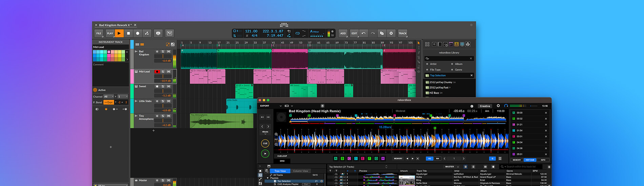Image resolution: width=644 pixels, height=186 pixels.
Task: Start playback with the orange Bitwig play button
Action: tap(119, 33)
